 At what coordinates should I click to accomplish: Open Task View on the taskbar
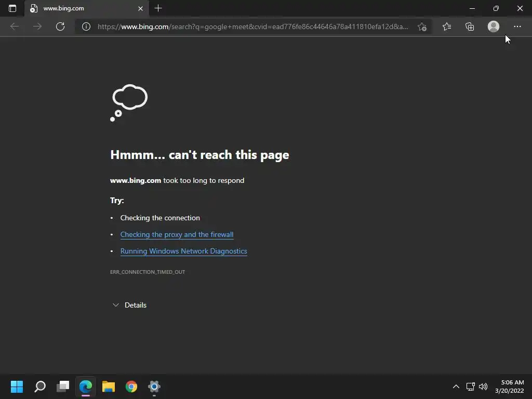pyautogui.click(x=63, y=387)
